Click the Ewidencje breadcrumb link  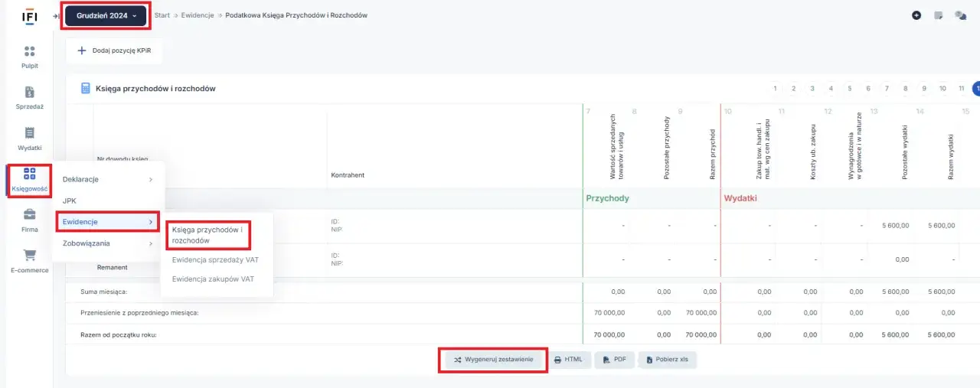tap(198, 15)
